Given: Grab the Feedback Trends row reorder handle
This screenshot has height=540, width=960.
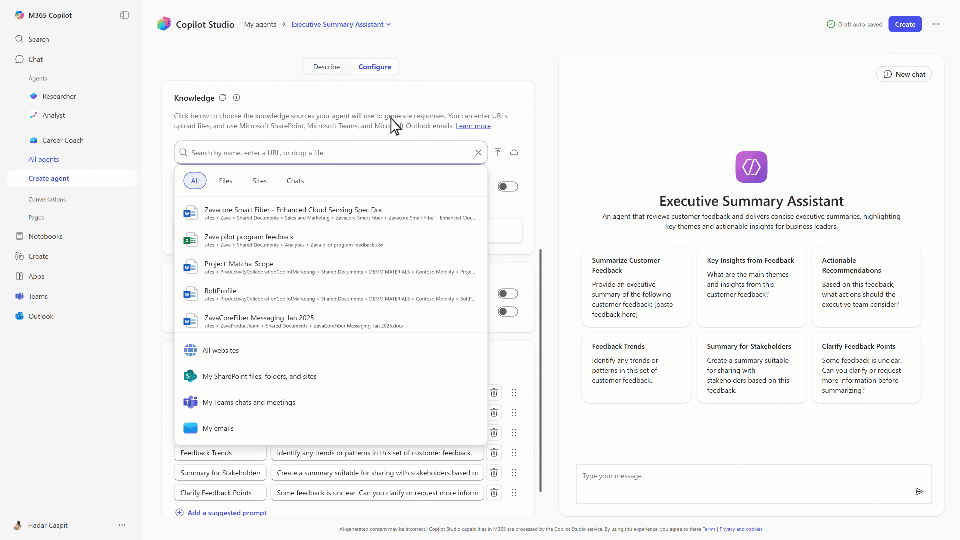Looking at the screenshot, I should [x=514, y=452].
